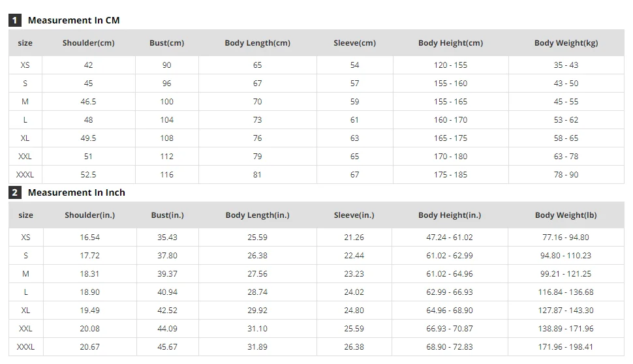The width and height of the screenshot is (633, 364).
Task: Click the number 2 section badge
Action: (x=15, y=192)
